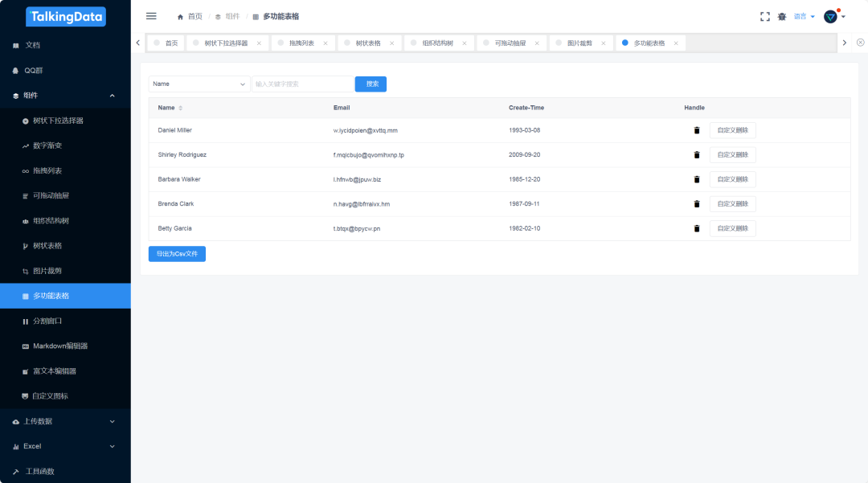Open 组织结构树 in the sidebar
This screenshot has width=868, height=483.
[x=65, y=221]
